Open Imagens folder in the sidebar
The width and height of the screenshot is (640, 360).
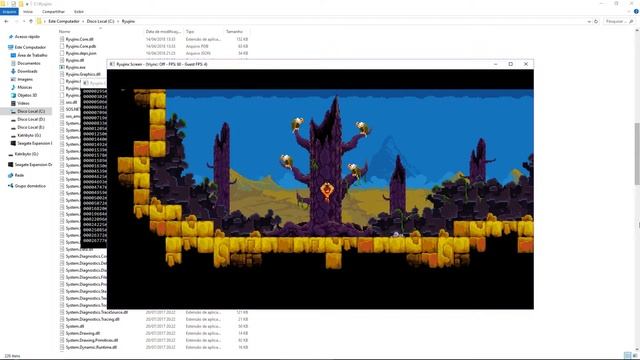click(x=25, y=79)
